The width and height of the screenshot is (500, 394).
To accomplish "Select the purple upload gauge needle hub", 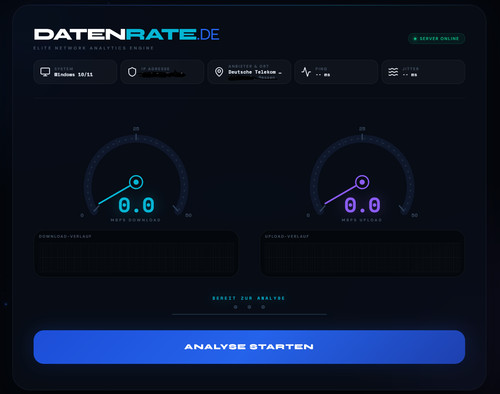I will pyautogui.click(x=362, y=182).
